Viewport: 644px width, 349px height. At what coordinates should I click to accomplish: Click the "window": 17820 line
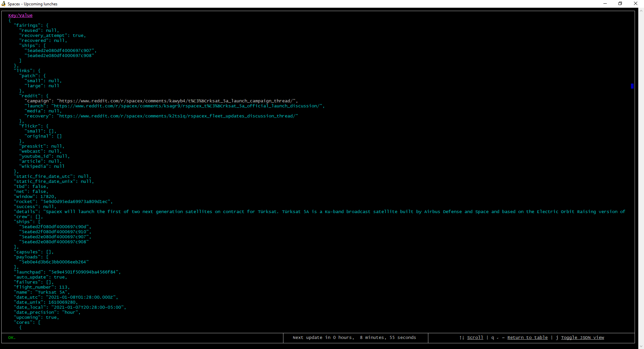[35, 197]
